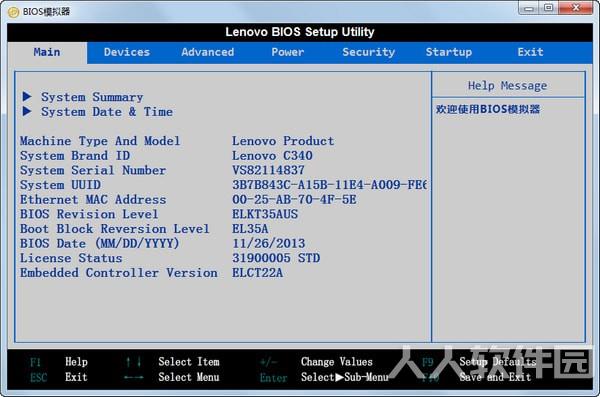Click the EL35A value
This screenshot has height=397, width=600.
250,229
